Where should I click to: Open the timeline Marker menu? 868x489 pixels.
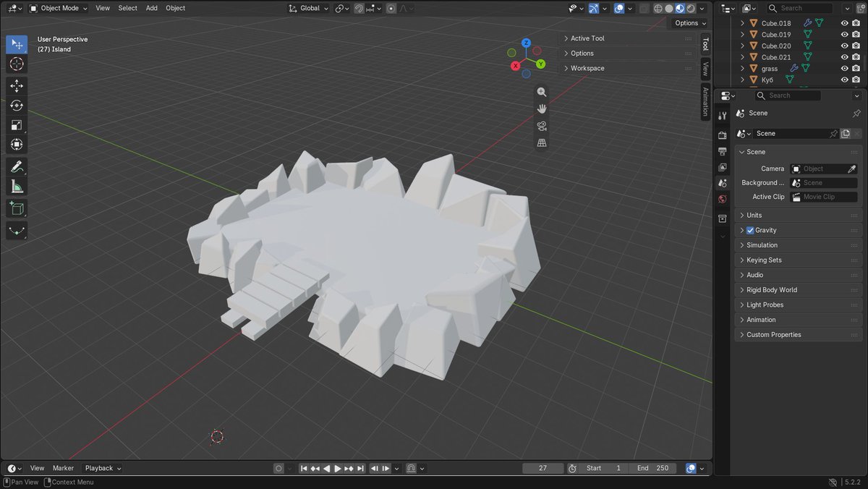63,468
